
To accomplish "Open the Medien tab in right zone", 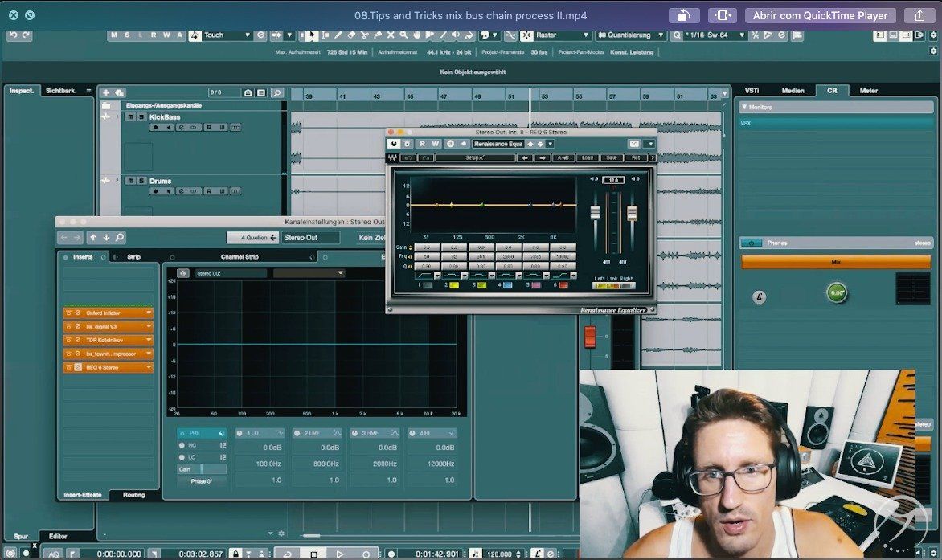I will pyautogui.click(x=793, y=91).
